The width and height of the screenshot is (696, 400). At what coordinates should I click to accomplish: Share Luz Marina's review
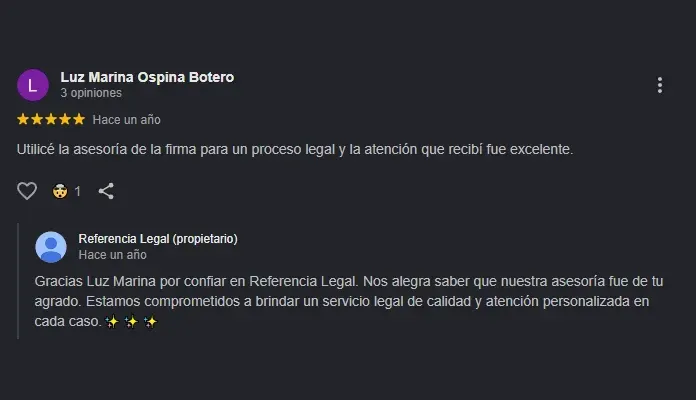point(106,191)
